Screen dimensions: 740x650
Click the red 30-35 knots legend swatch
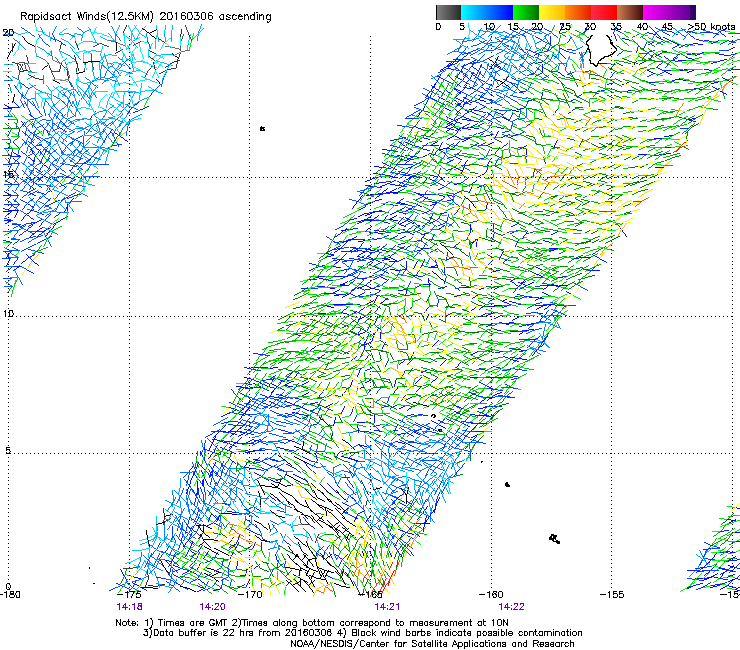point(604,12)
